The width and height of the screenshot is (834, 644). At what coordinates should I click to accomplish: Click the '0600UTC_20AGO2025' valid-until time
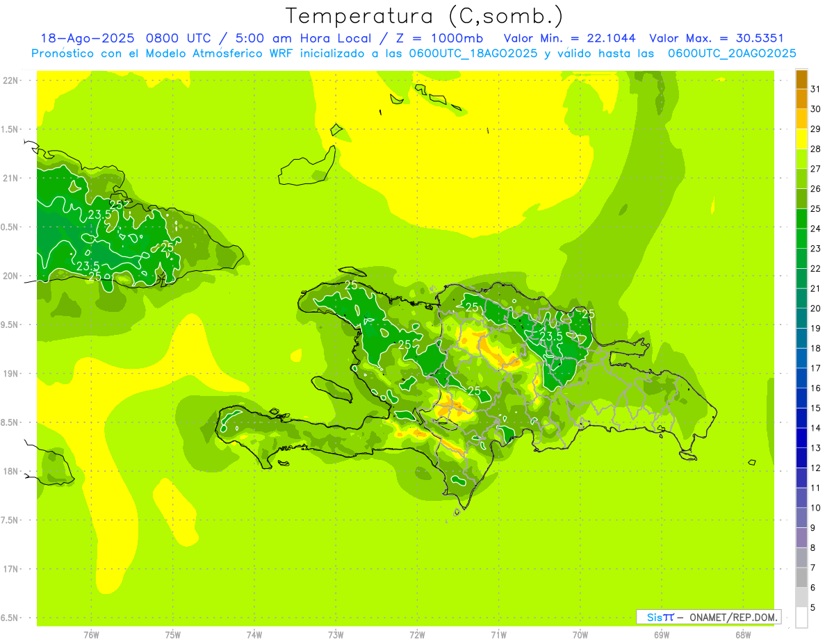point(732,53)
